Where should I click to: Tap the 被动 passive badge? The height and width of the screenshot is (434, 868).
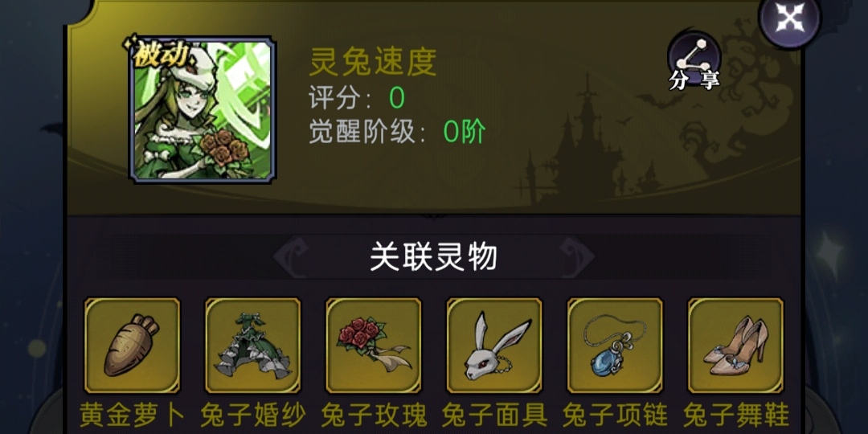pos(162,56)
